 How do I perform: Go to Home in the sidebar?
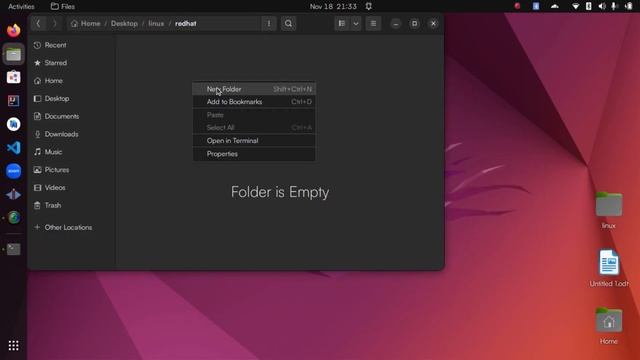(x=71, y=81)
